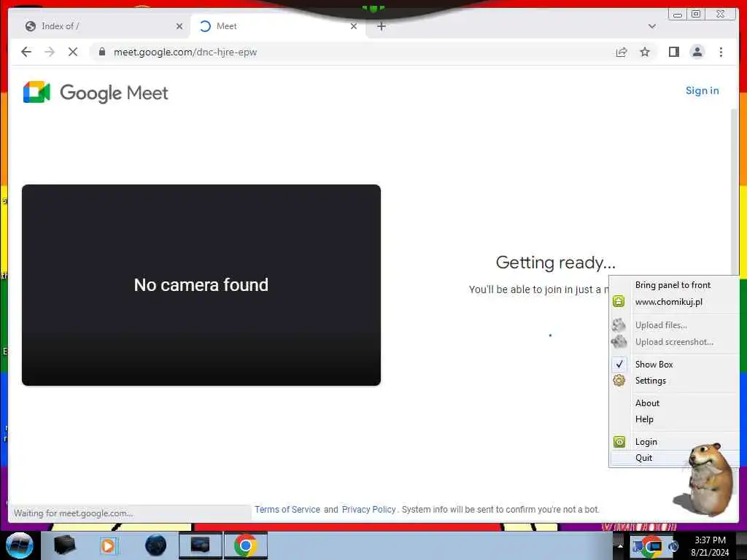Viewport: 747px width, 560px height.
Task: Click the green Chomikuj icon beside www.chomikuj.pl
Action: (619, 301)
